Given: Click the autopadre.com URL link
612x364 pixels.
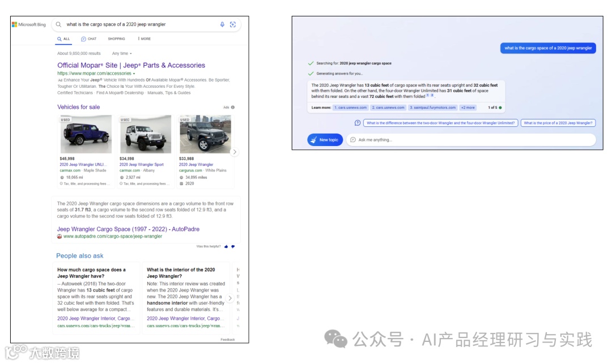Looking at the screenshot, I should coord(112,236).
